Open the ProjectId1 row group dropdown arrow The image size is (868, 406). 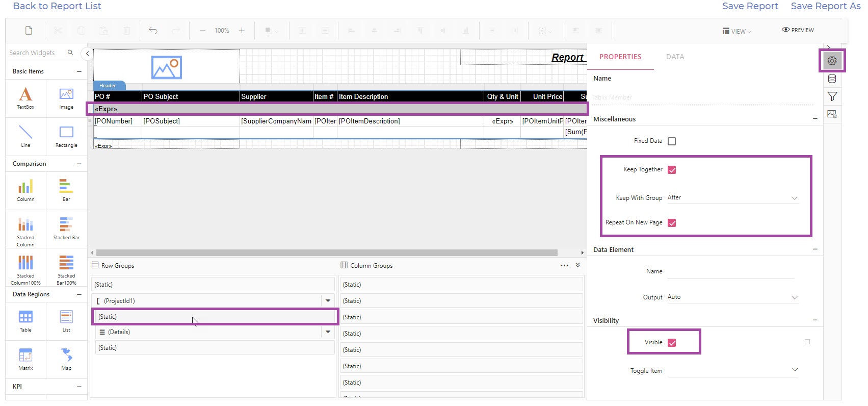(x=328, y=301)
